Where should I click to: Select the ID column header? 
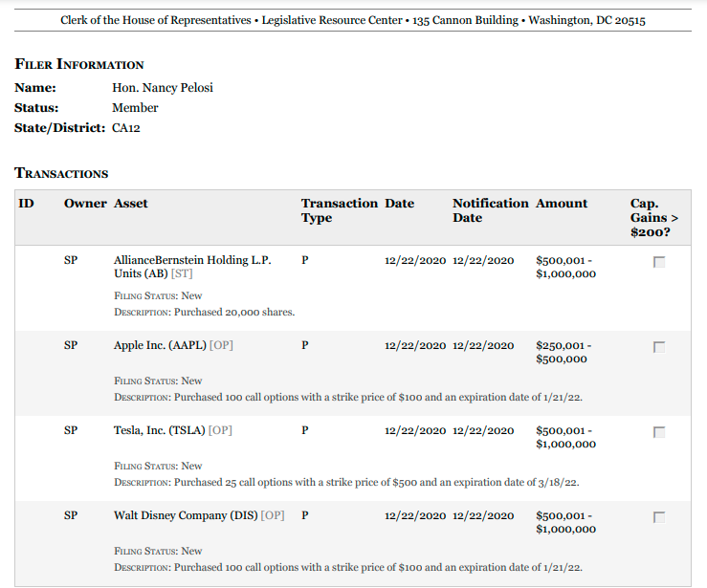point(27,204)
